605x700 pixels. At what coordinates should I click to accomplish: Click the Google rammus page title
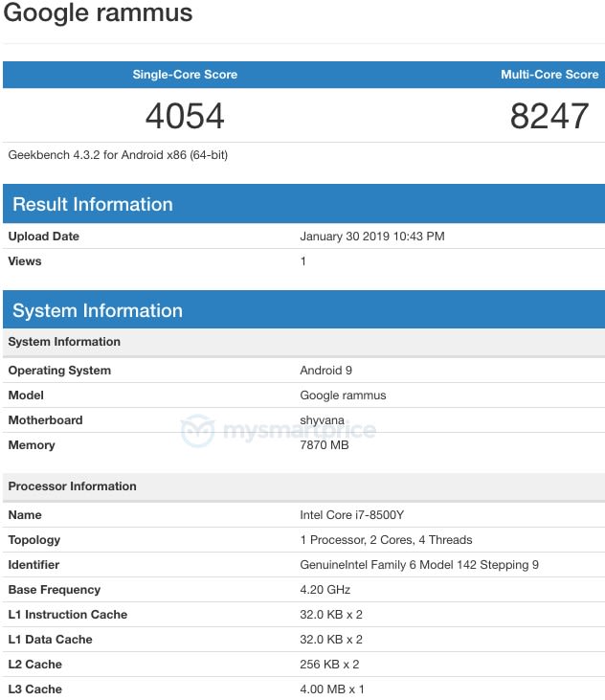[98, 12]
